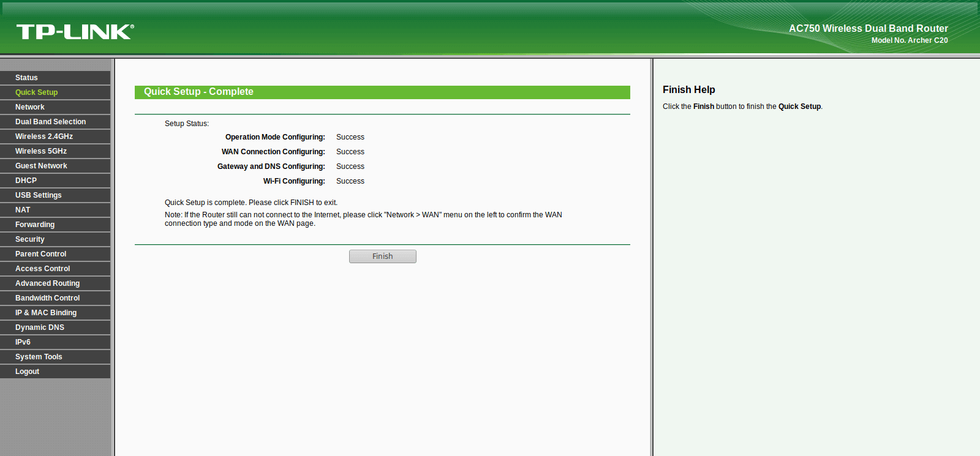Open Parent Control page

pos(55,254)
